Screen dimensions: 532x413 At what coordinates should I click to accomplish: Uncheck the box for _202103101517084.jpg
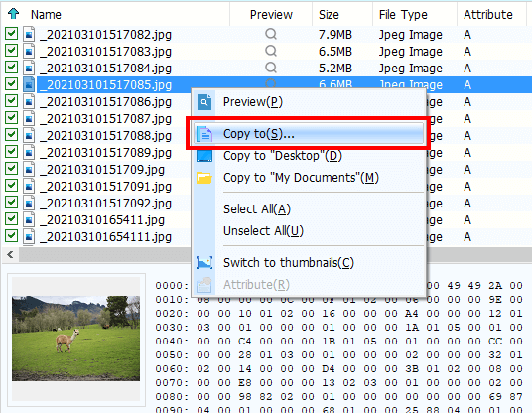11,68
